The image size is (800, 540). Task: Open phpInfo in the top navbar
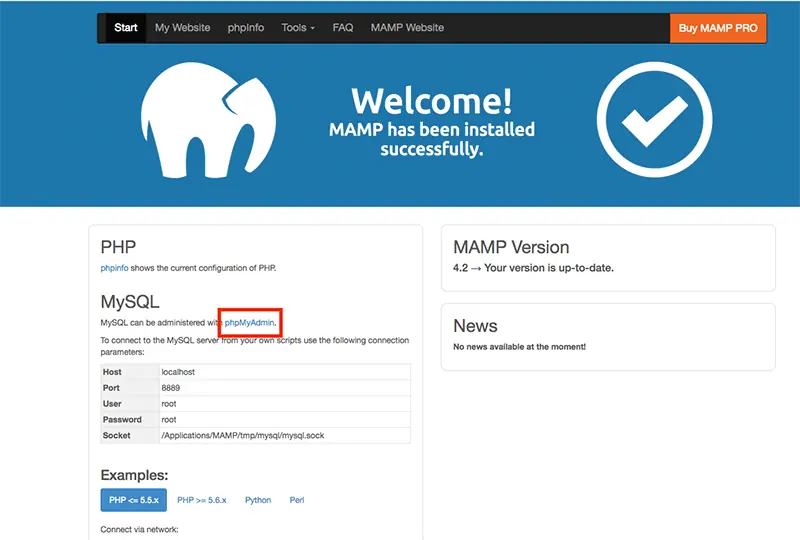pos(245,28)
